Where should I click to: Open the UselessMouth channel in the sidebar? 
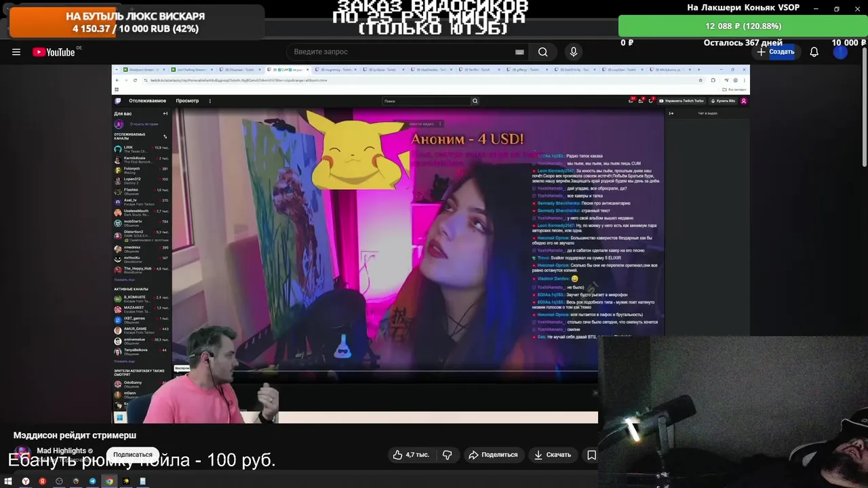point(141,212)
